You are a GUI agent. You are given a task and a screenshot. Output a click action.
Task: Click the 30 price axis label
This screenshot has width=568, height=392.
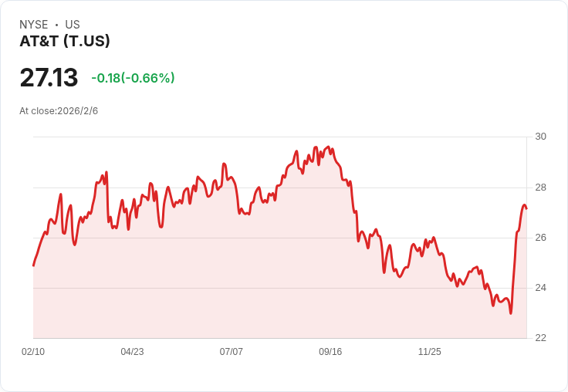tap(541, 137)
